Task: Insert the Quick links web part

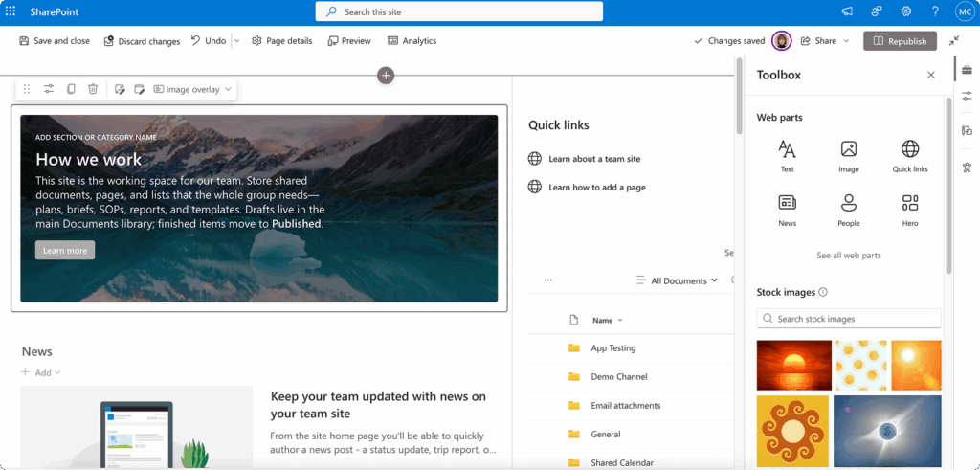Action: [x=909, y=155]
